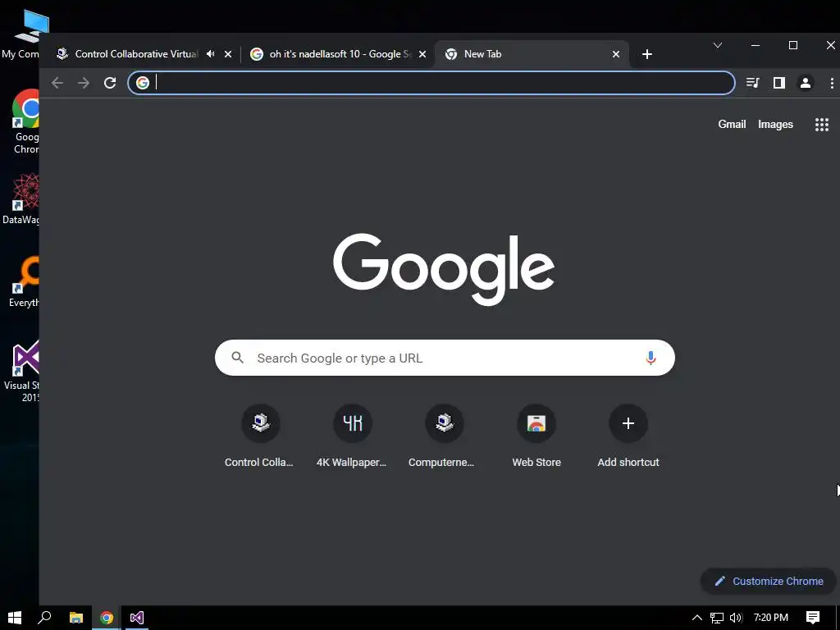
Task: Click the 7:20 PM clock
Action: click(x=771, y=618)
